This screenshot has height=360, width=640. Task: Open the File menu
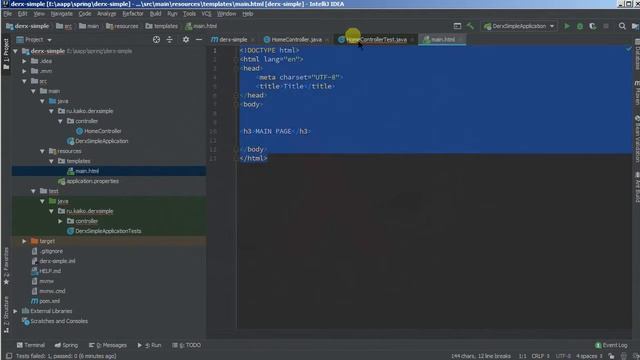click(x=7, y=14)
